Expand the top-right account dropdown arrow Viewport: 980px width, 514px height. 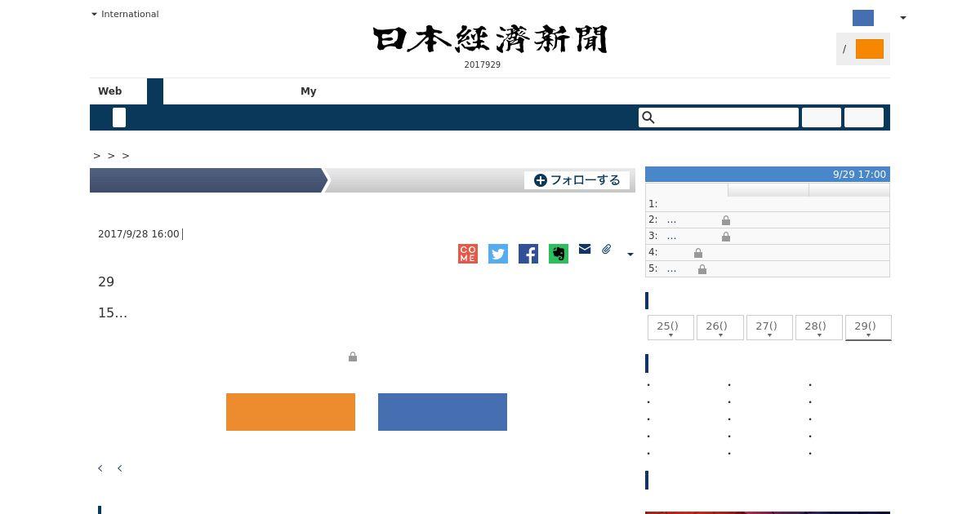click(902, 18)
